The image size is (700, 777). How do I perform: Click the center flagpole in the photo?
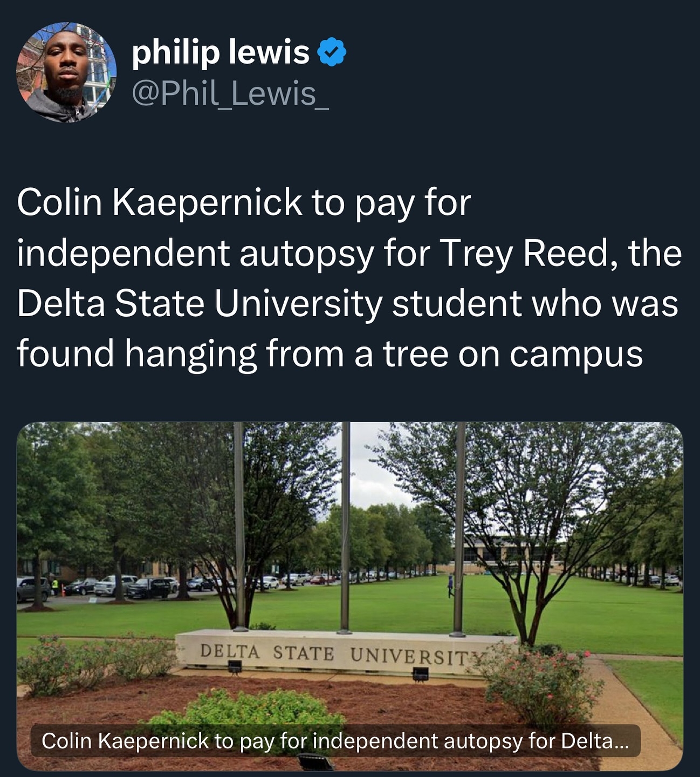click(x=345, y=528)
